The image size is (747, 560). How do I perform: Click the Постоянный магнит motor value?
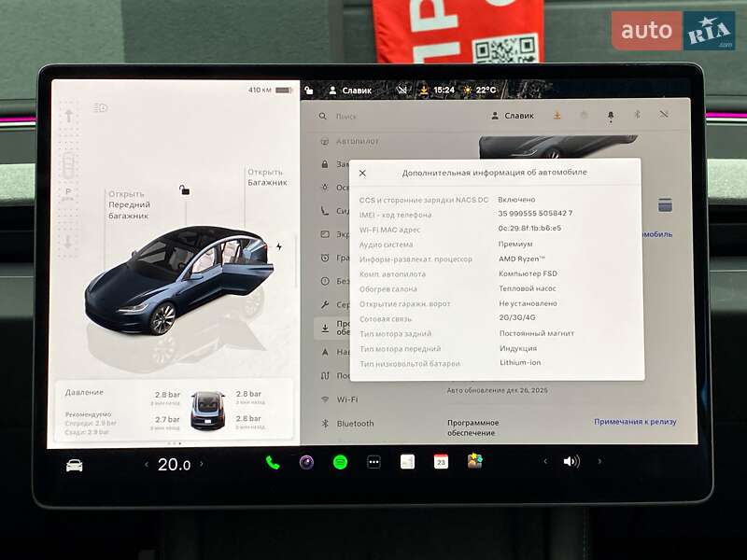[x=536, y=333]
